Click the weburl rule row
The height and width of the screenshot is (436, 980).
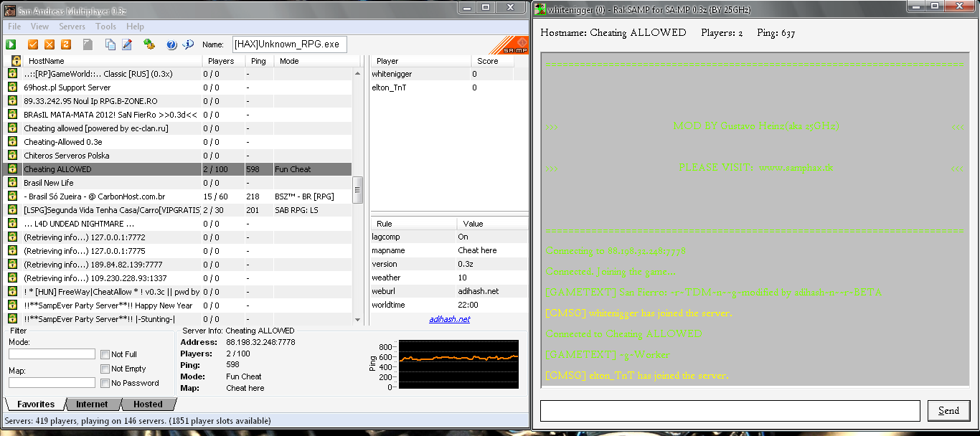(x=449, y=291)
